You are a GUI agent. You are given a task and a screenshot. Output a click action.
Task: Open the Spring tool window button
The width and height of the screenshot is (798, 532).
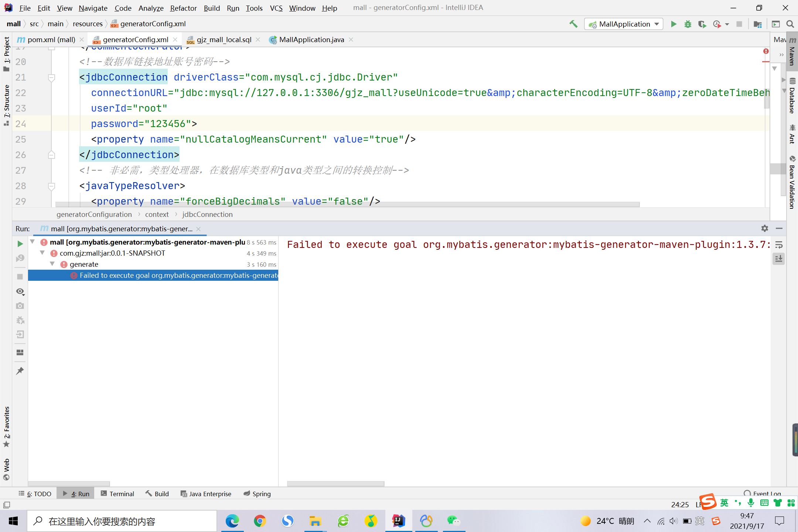(257, 494)
